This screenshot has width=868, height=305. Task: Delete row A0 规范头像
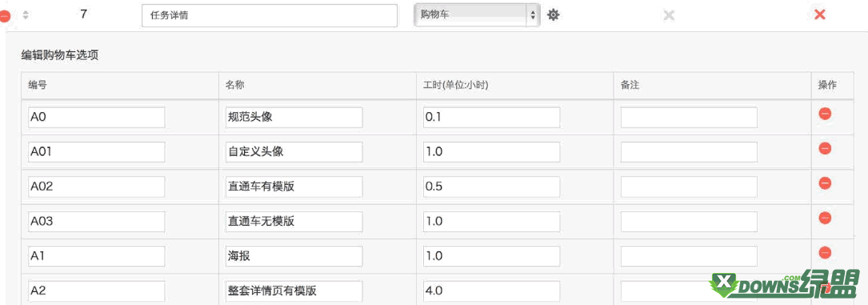(x=825, y=114)
